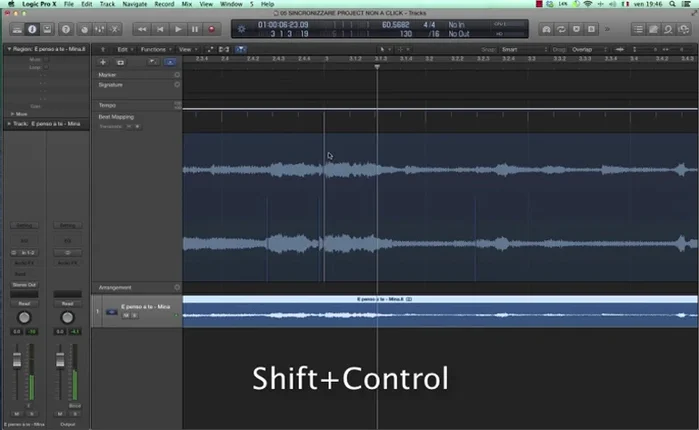The height and width of the screenshot is (430, 699).
Task: Show the Toolbar button next to Inspector
Action: pos(47,29)
